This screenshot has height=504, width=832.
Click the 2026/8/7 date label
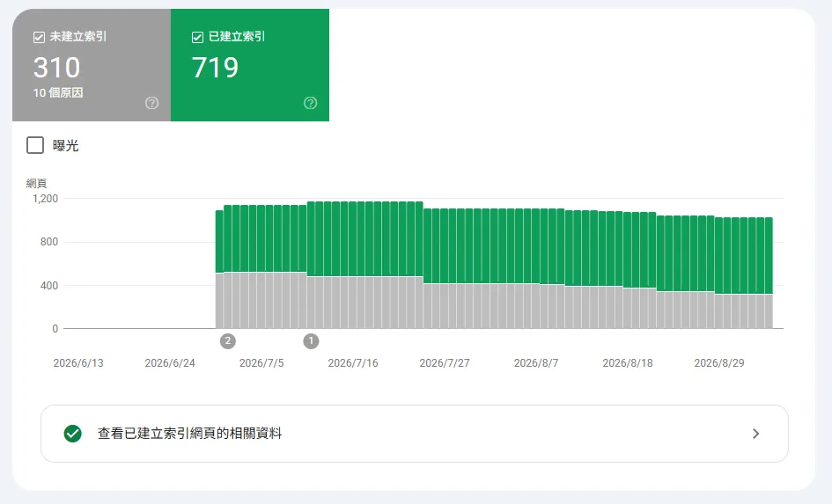tap(536, 363)
